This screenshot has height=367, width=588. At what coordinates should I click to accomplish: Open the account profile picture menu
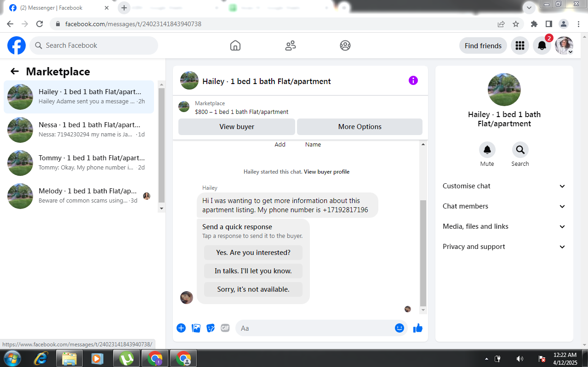(x=564, y=45)
